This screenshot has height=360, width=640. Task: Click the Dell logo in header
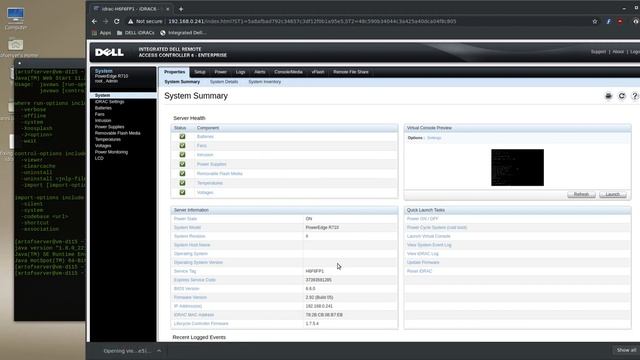pyautogui.click(x=109, y=52)
